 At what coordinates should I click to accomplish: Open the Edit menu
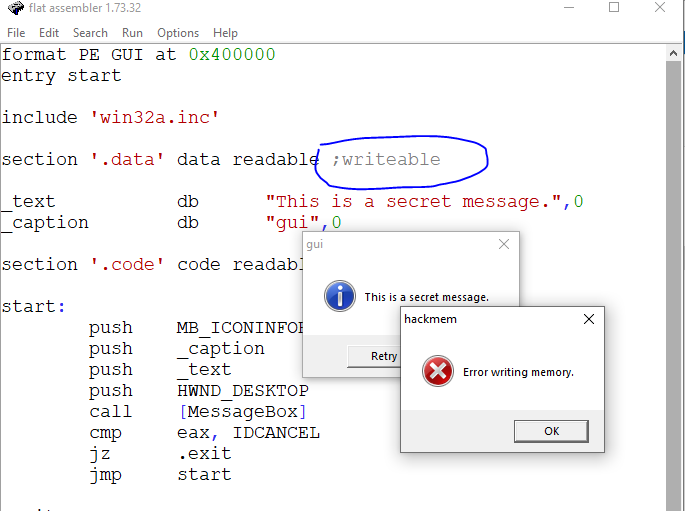click(x=48, y=33)
